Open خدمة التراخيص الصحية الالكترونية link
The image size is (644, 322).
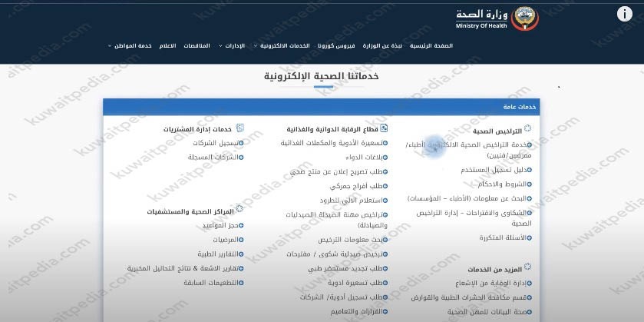coord(468,150)
